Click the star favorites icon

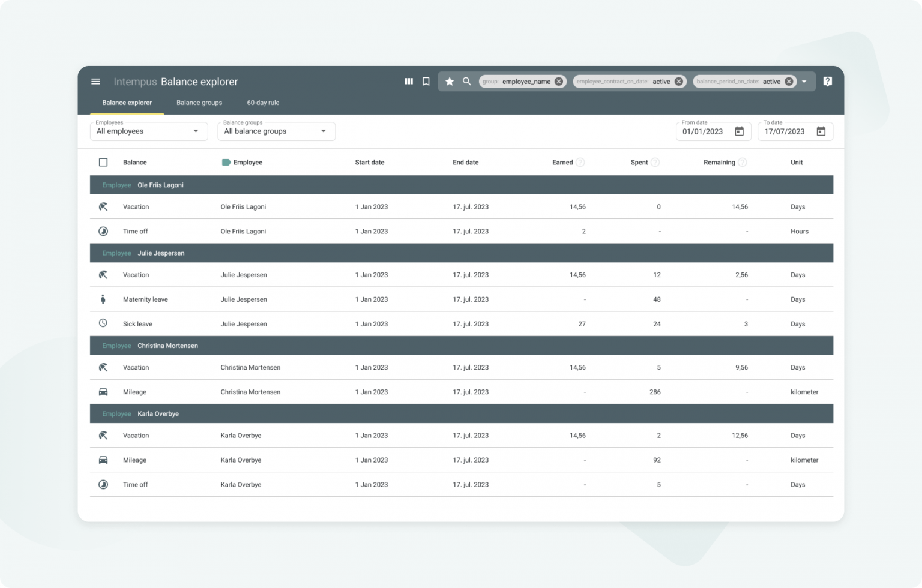click(x=450, y=82)
